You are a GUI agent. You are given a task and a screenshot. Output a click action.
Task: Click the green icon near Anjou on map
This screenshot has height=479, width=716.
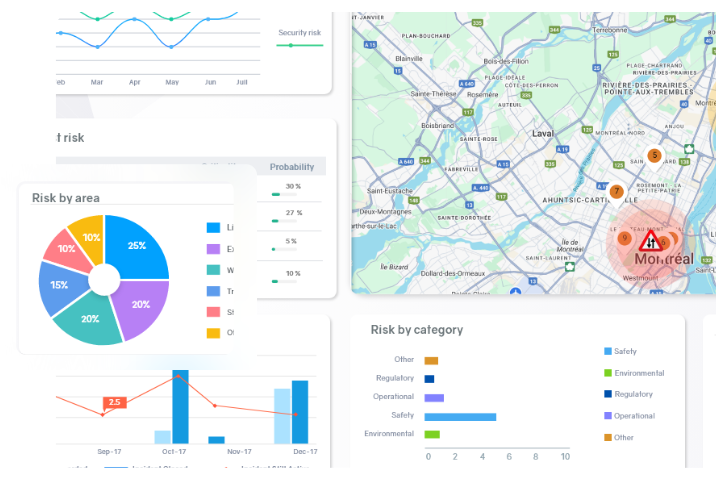688,149
